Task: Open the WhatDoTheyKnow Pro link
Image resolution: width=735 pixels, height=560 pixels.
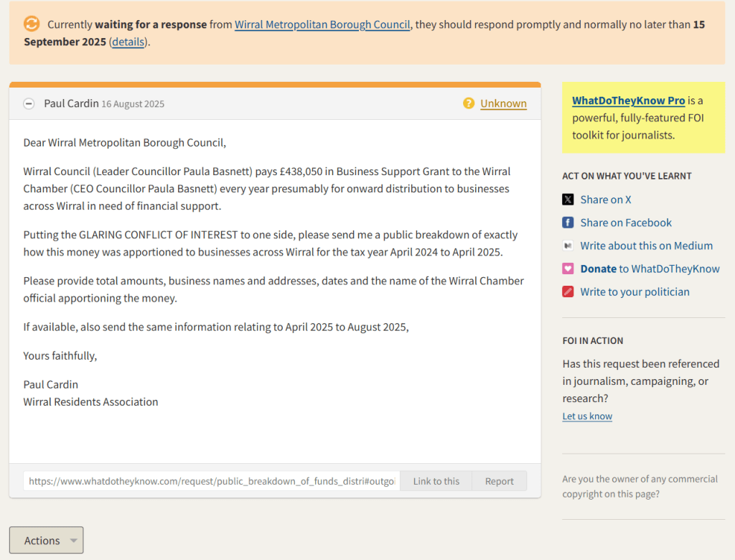Action: 628,101
